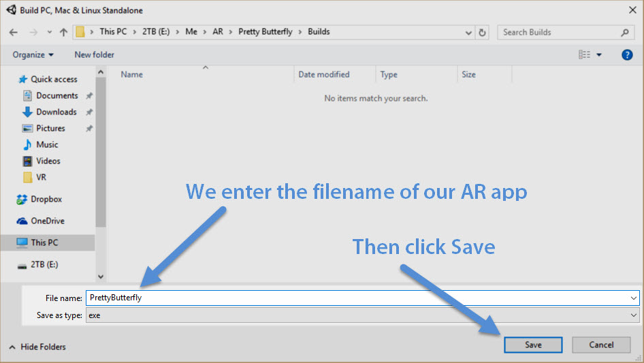Click the folder icon in address bar
This screenshot has height=363, width=644.
coord(80,32)
